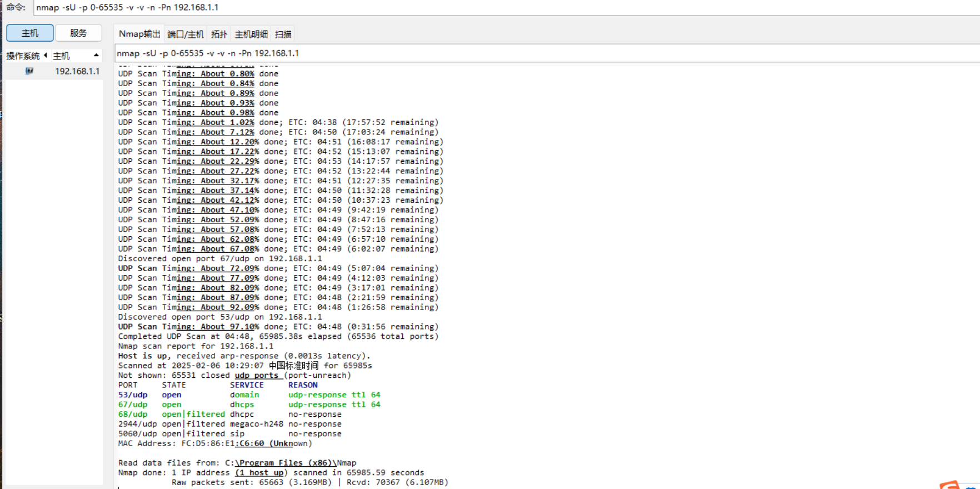Select the 主机 (Hosts) button
980x489 pixels.
pos(30,33)
